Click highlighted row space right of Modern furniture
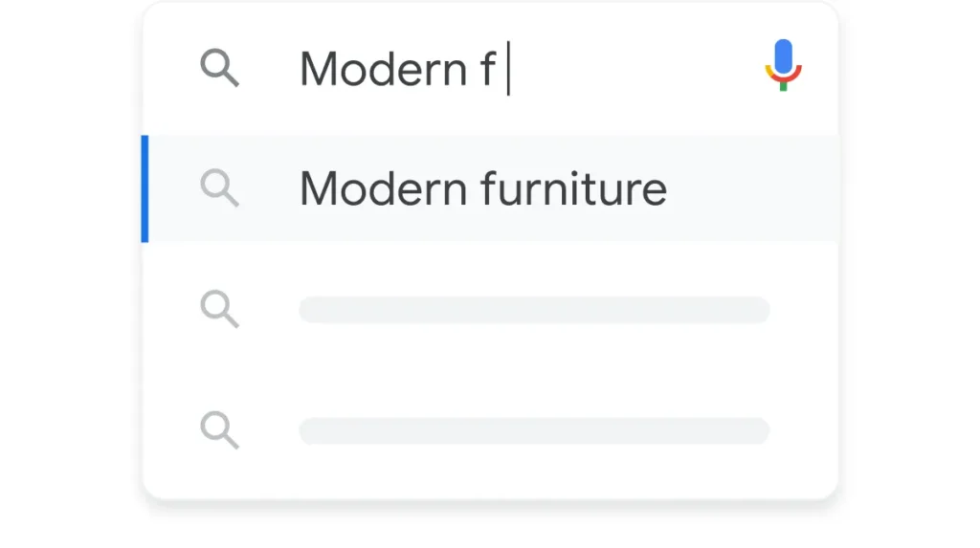This screenshot has width=980, height=548. point(750,188)
